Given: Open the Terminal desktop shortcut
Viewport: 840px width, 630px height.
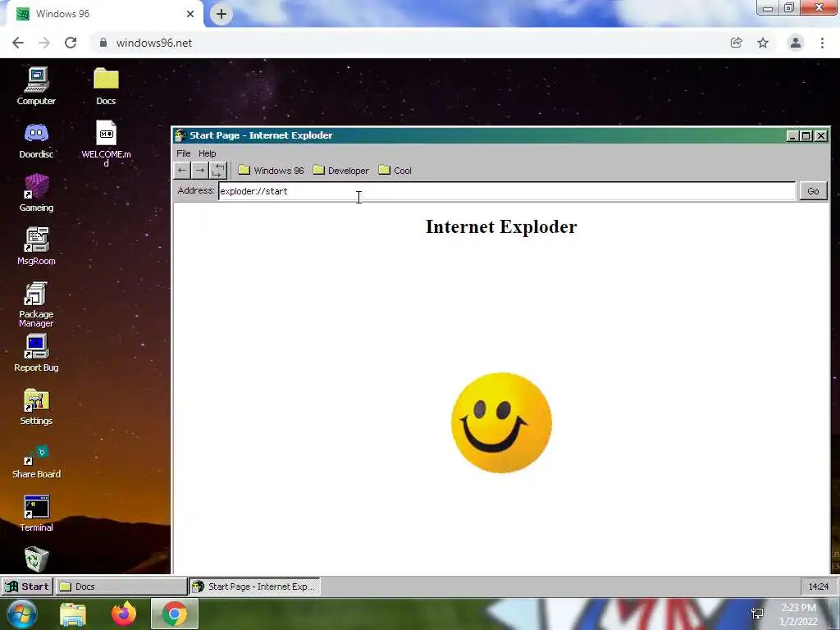Looking at the screenshot, I should 36,514.
